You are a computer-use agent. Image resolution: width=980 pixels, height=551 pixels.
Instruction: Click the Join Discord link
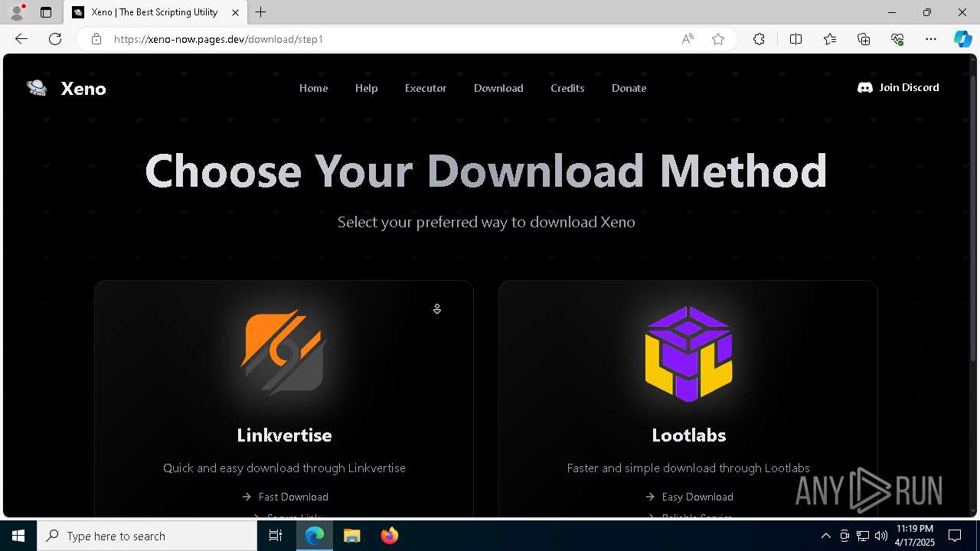tap(898, 87)
